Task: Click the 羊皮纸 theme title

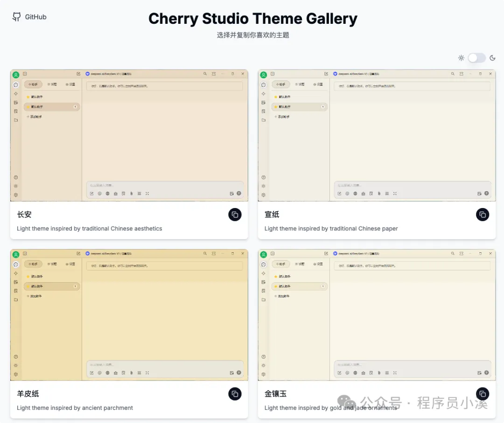Action: (x=28, y=394)
